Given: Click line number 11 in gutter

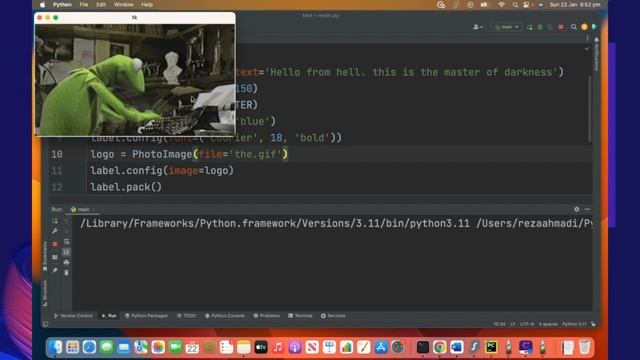Looking at the screenshot, I should pos(57,171).
